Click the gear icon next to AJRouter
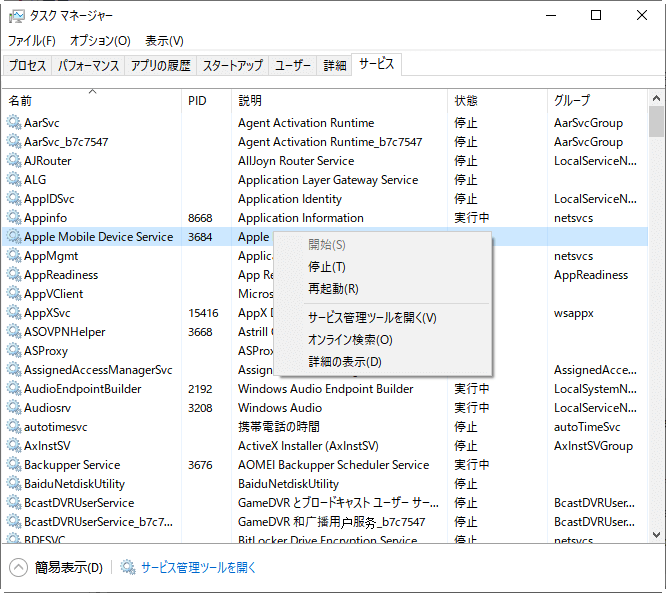Image resolution: width=666 pixels, height=593 pixels. click(x=14, y=161)
